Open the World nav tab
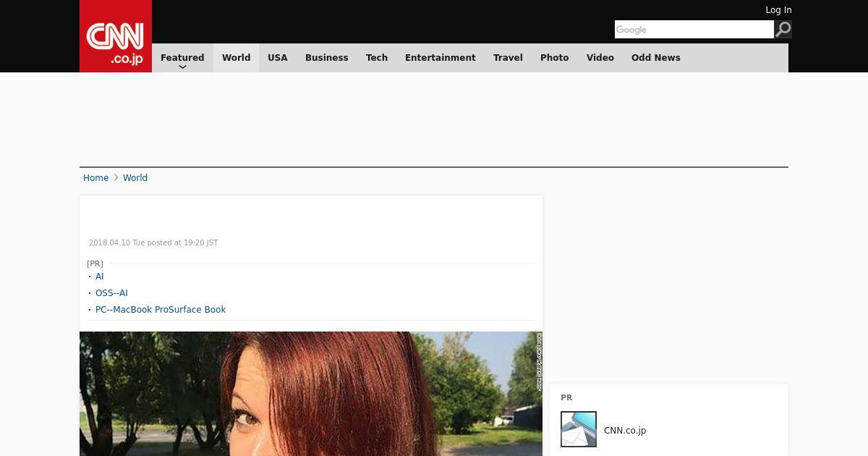 tap(236, 58)
